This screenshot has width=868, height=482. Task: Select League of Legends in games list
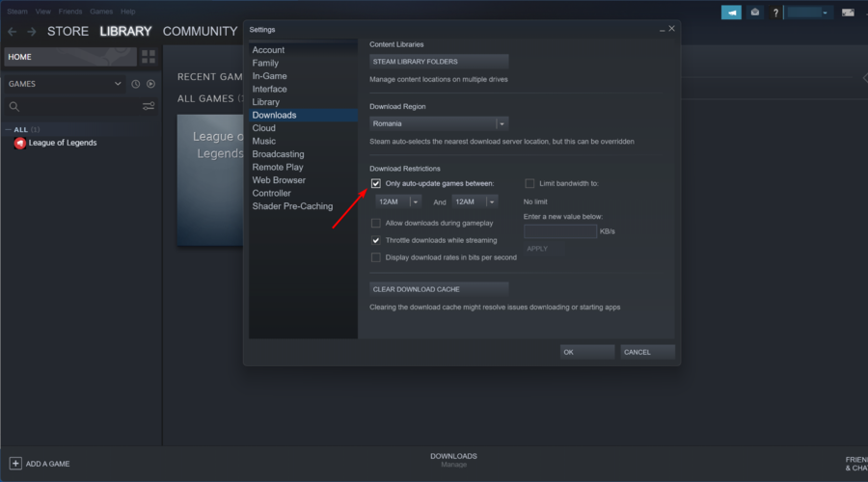tap(63, 143)
